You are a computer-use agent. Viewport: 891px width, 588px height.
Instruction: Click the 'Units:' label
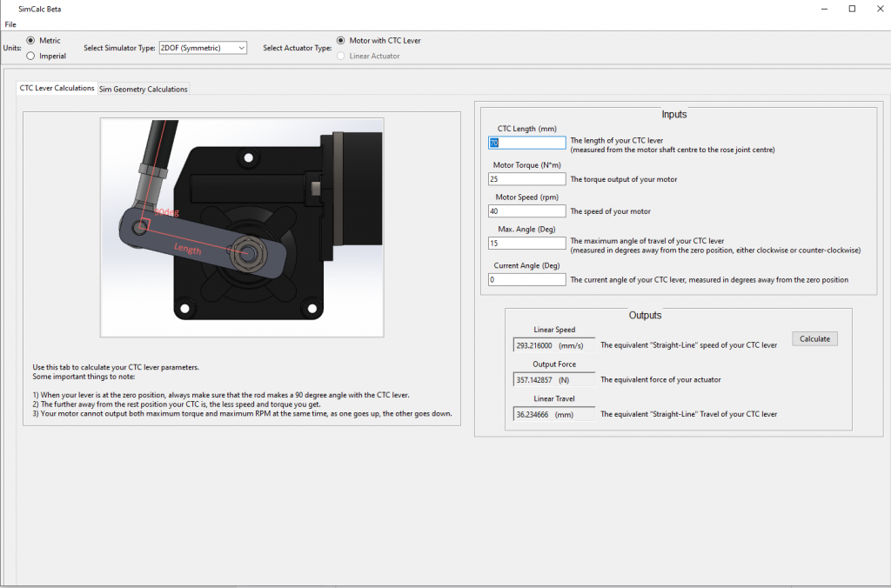click(12, 48)
